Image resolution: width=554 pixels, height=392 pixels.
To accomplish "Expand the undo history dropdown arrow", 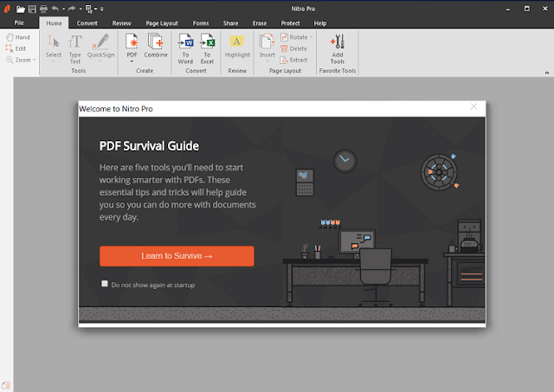I will (x=63, y=9).
